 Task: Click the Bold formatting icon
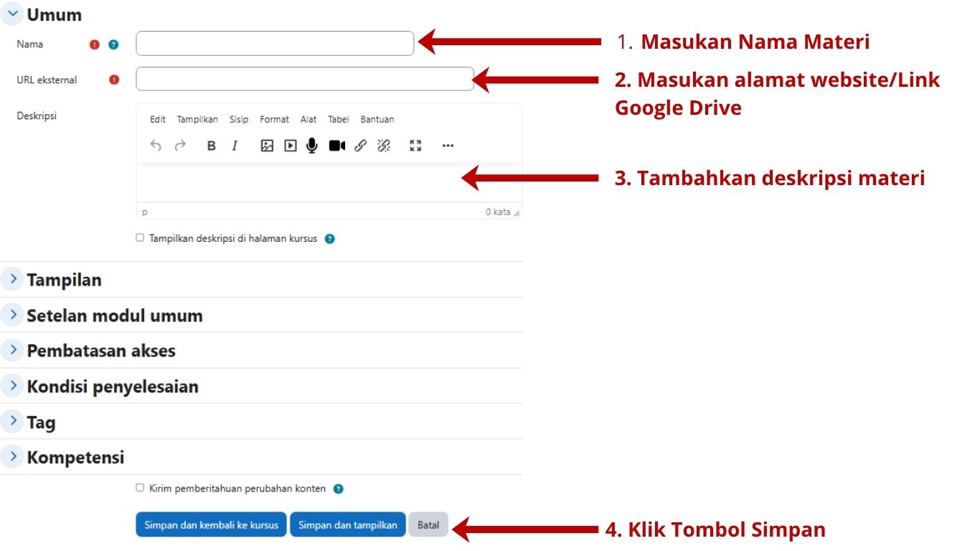click(x=211, y=146)
